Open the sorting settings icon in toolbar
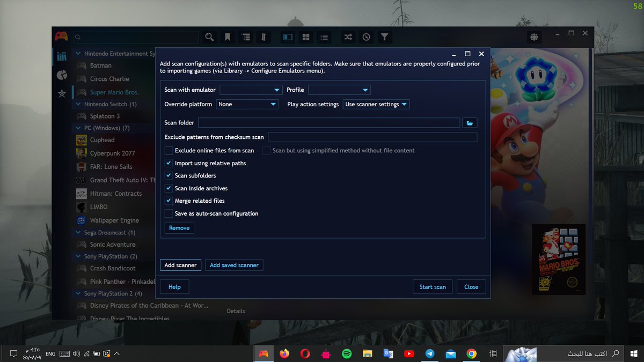This screenshot has height=362, width=644. coord(264,37)
